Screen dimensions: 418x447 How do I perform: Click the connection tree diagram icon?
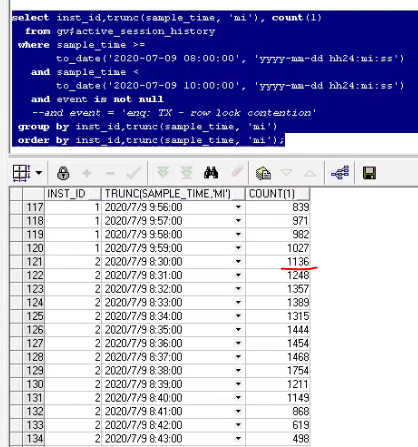[340, 173]
